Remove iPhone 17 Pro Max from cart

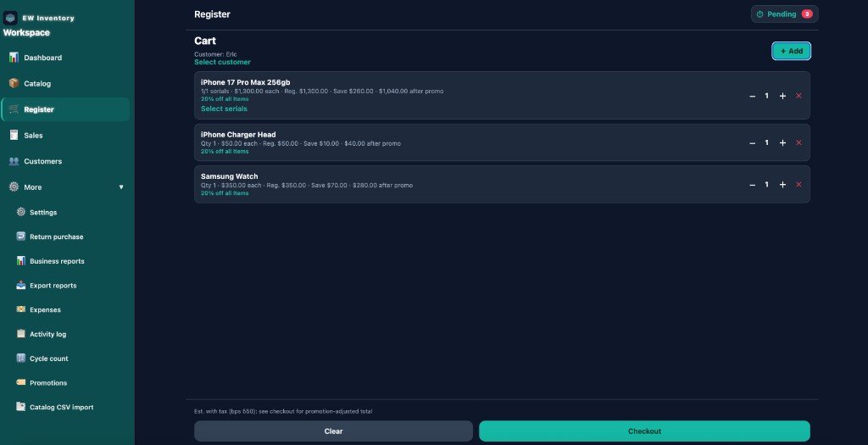798,96
